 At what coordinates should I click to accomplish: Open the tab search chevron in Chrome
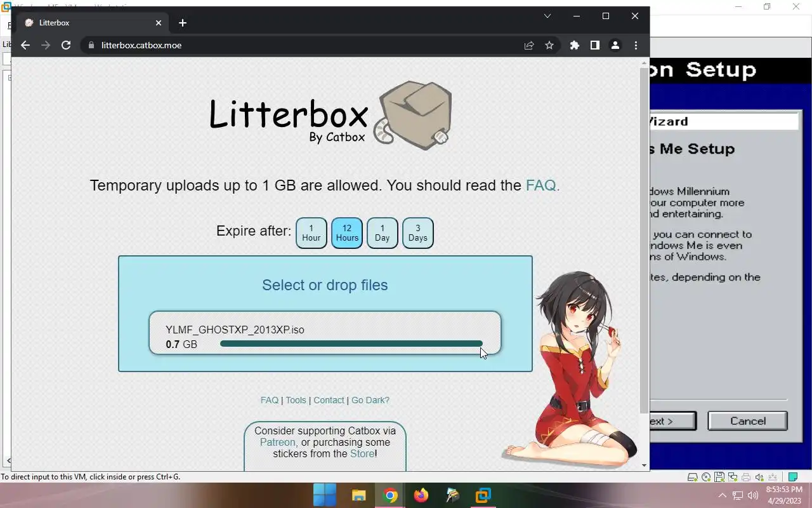point(547,16)
